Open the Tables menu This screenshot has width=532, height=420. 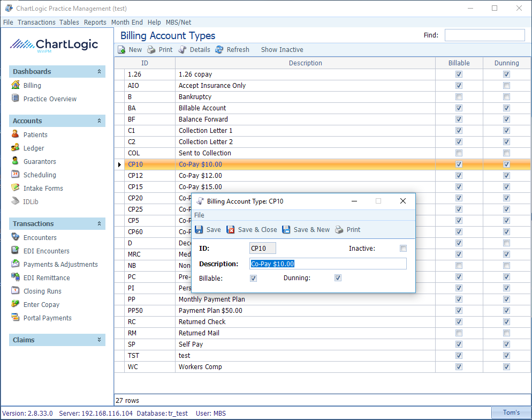pos(69,22)
